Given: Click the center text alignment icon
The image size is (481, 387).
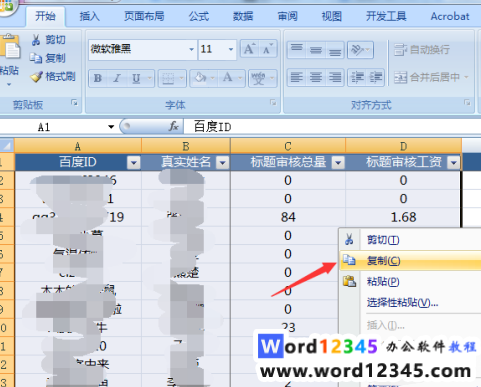Looking at the screenshot, I should pos(316,78).
